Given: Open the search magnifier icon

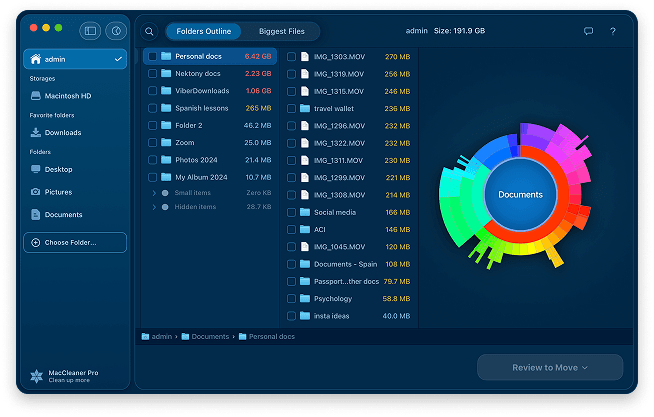Looking at the screenshot, I should tap(150, 31).
